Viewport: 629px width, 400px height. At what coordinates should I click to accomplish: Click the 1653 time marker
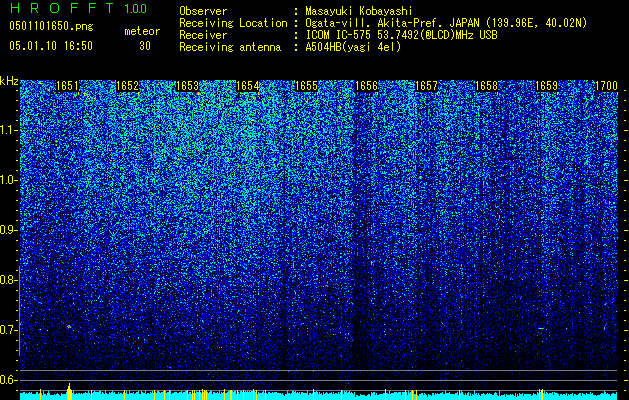[x=187, y=86]
